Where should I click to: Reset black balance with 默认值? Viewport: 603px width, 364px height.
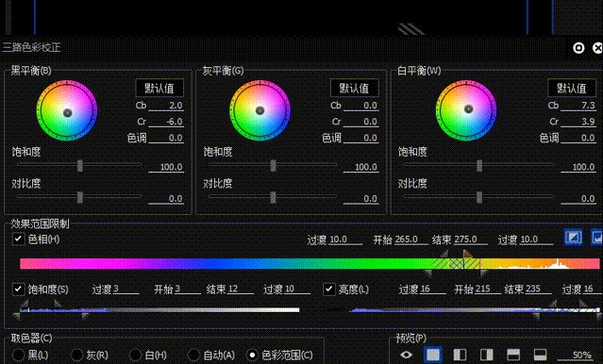[x=159, y=88]
